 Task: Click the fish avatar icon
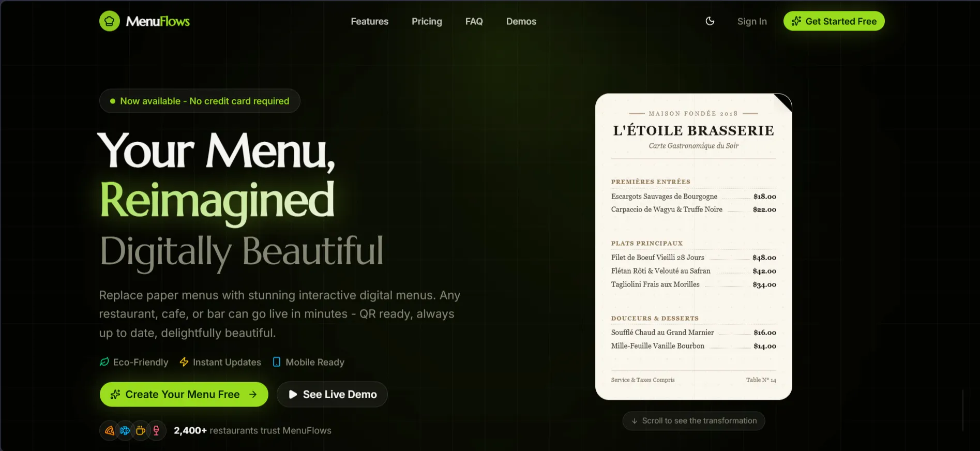(x=125, y=430)
